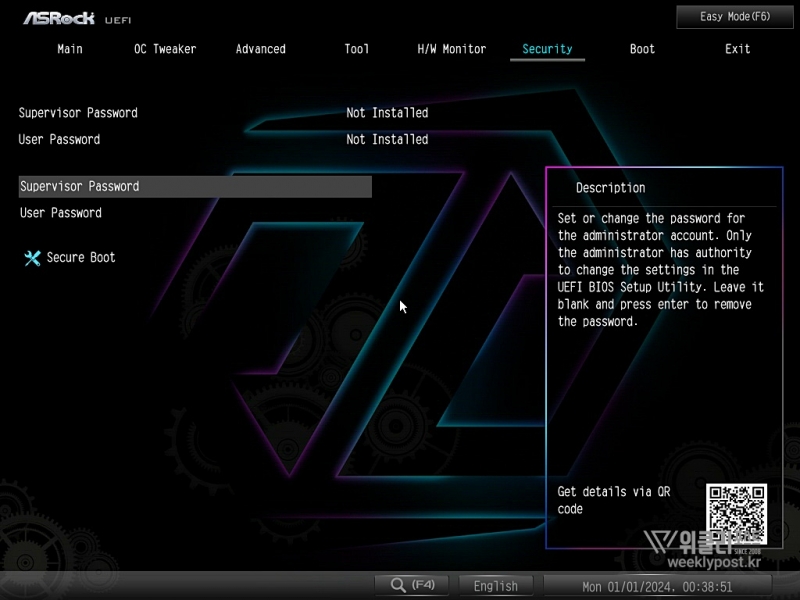Click the magnifier search (F4) button

point(411,585)
